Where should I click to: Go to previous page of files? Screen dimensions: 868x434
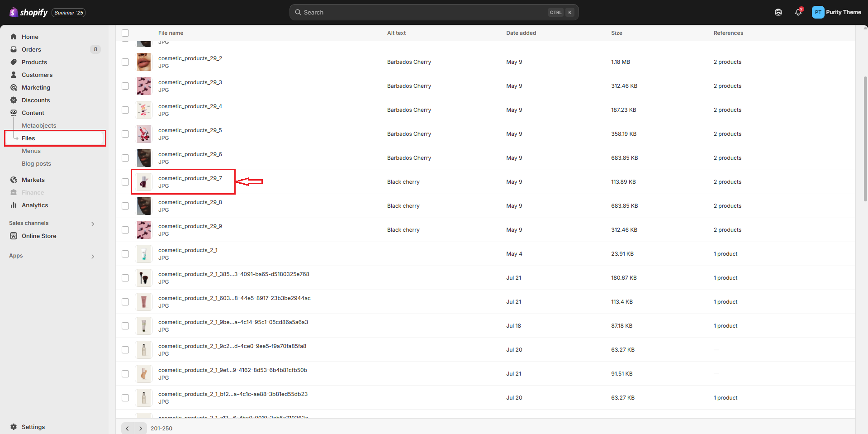128,428
